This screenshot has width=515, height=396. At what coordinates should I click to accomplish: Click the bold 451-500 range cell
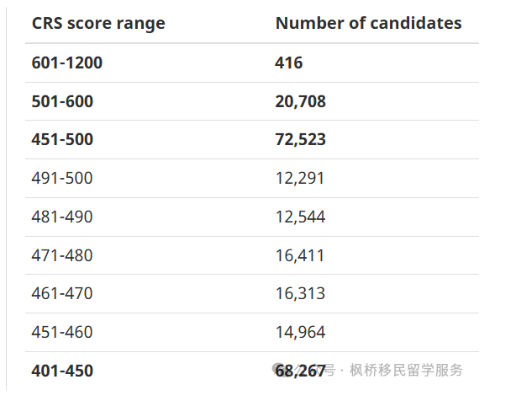(x=62, y=139)
